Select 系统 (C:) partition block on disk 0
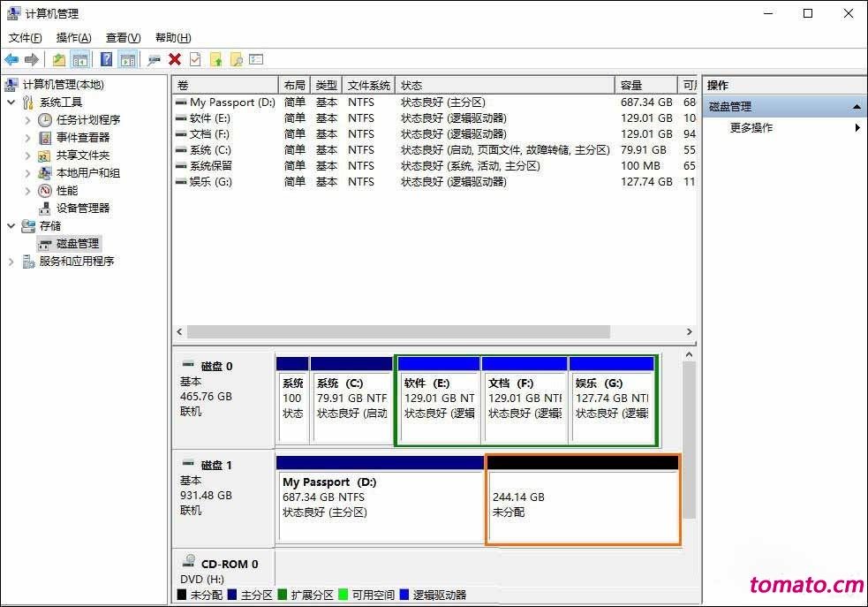The image size is (868, 607). pyautogui.click(x=351, y=400)
